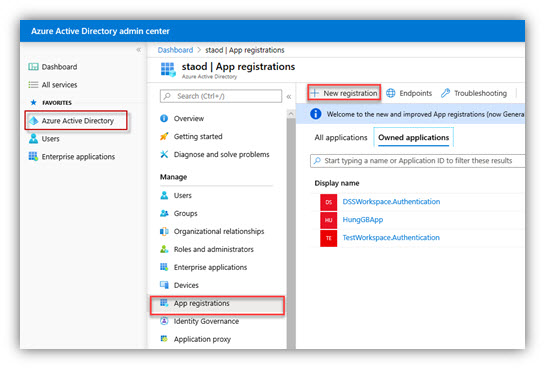Viewport: 545px width, 369px height.
Task: Open the Dashboard breadcrumb link
Action: [175, 50]
